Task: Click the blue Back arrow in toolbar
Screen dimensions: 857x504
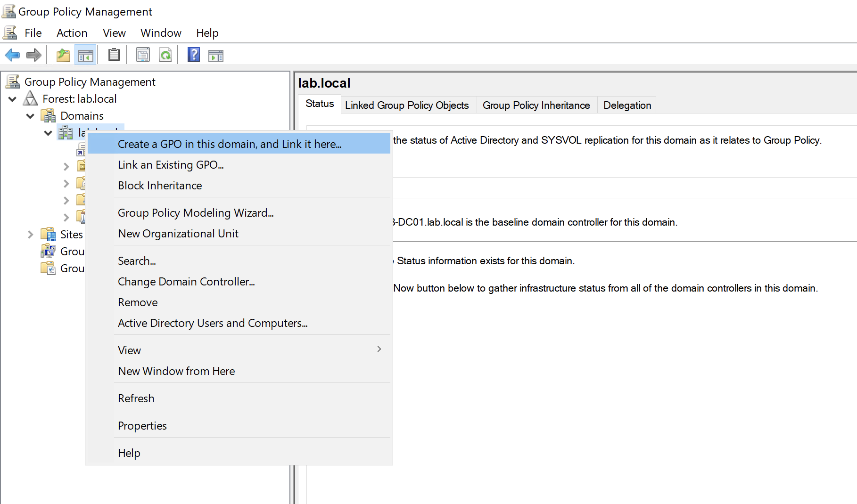Action: coord(12,56)
